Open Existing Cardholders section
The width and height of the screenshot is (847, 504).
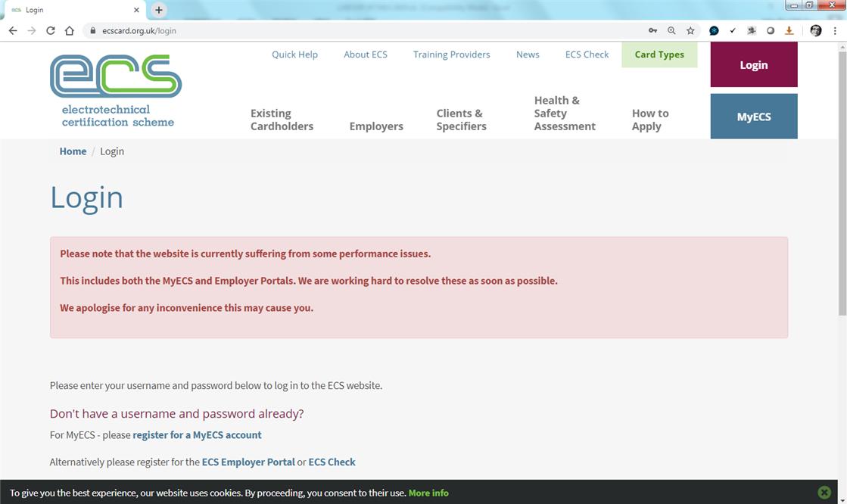coord(282,120)
